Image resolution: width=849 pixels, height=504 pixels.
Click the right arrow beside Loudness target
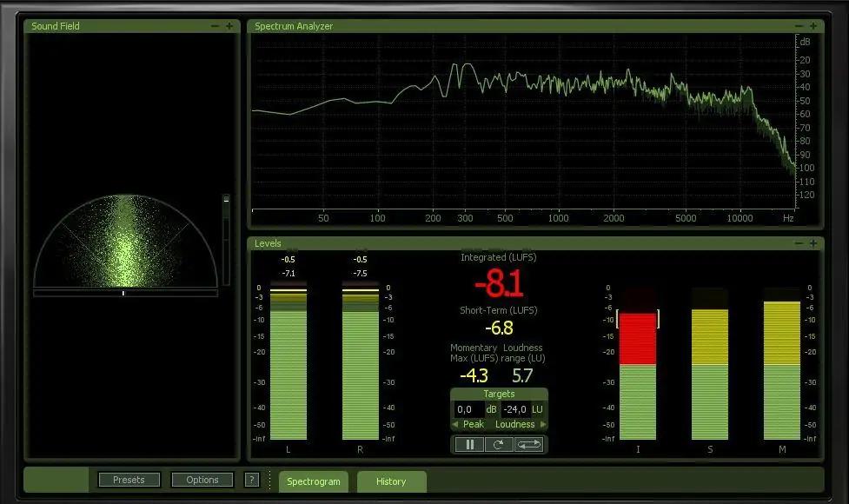tap(544, 424)
